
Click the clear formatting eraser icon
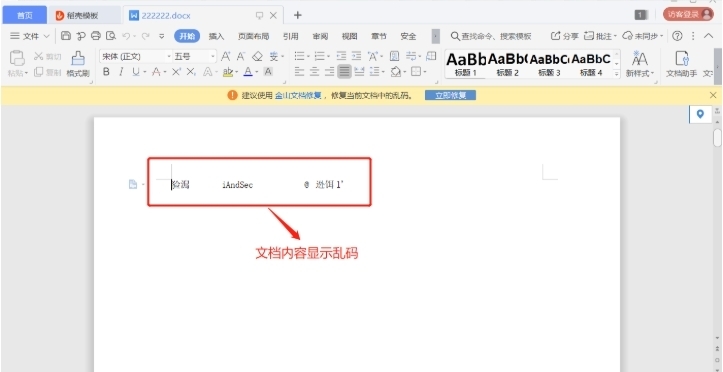pyautogui.click(x=257, y=57)
